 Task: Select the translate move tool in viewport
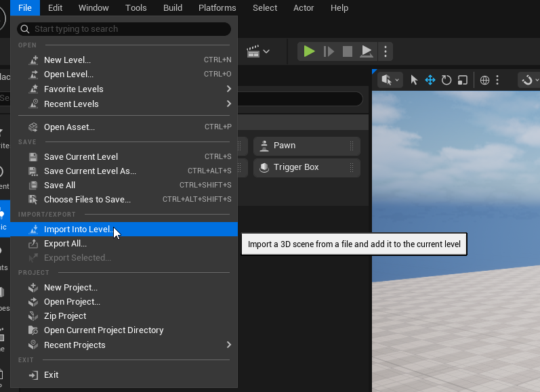(x=430, y=80)
